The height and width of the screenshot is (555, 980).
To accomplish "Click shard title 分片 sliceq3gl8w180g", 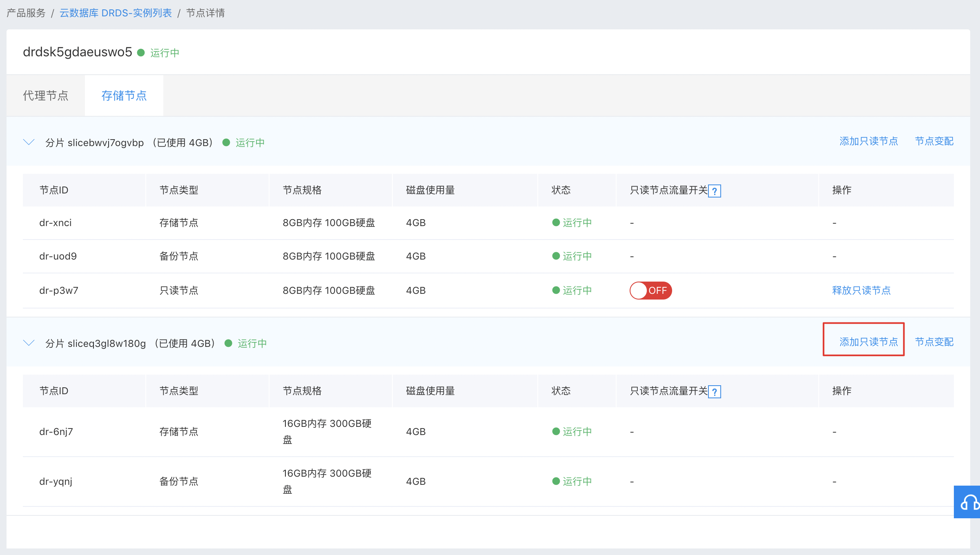I will point(96,344).
